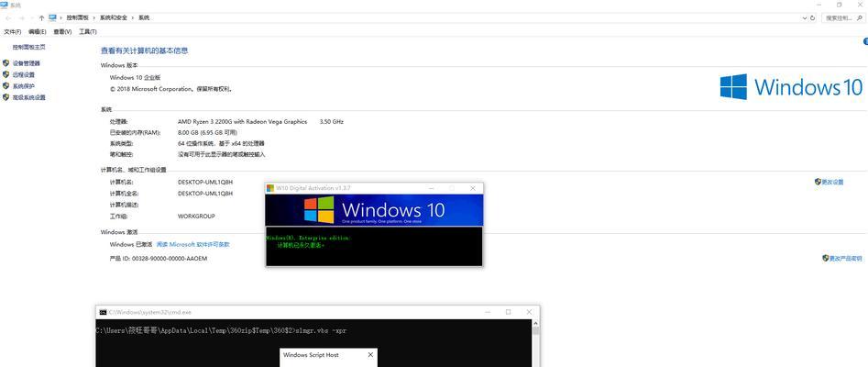
Task: Expand the address bar history dropdown
Action: (x=805, y=17)
